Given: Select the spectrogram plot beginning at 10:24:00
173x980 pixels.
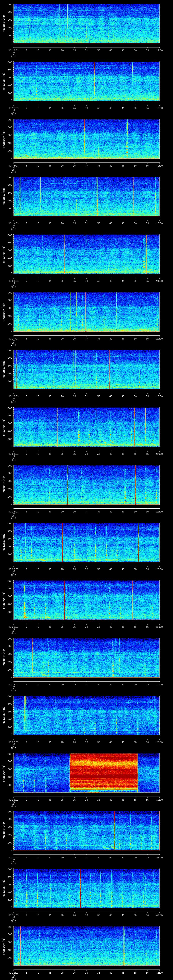Looking at the screenshot, I should 87,485.
